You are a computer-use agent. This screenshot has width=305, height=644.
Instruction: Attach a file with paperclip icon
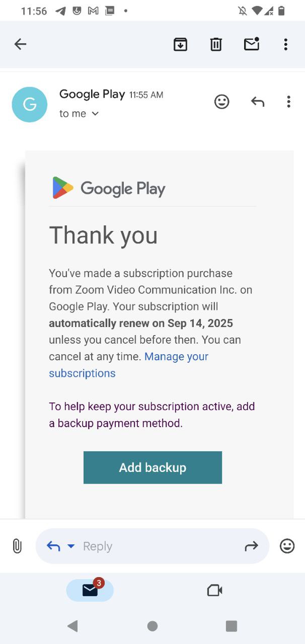point(17,546)
